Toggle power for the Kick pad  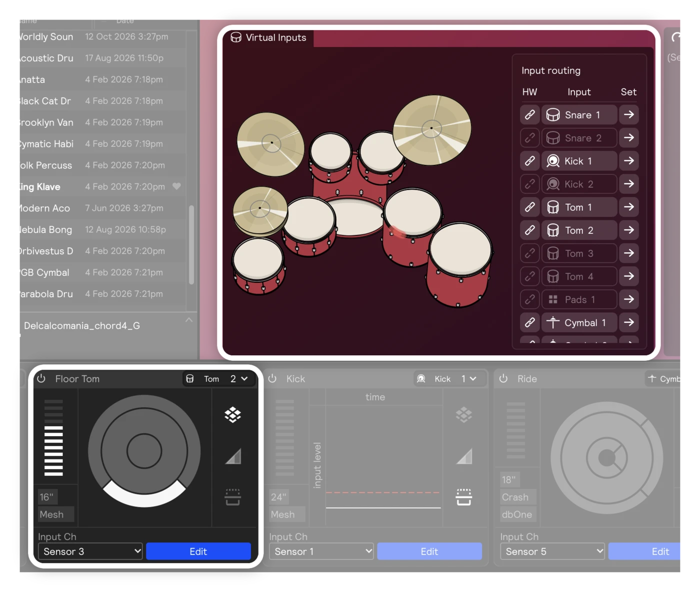pyautogui.click(x=272, y=379)
